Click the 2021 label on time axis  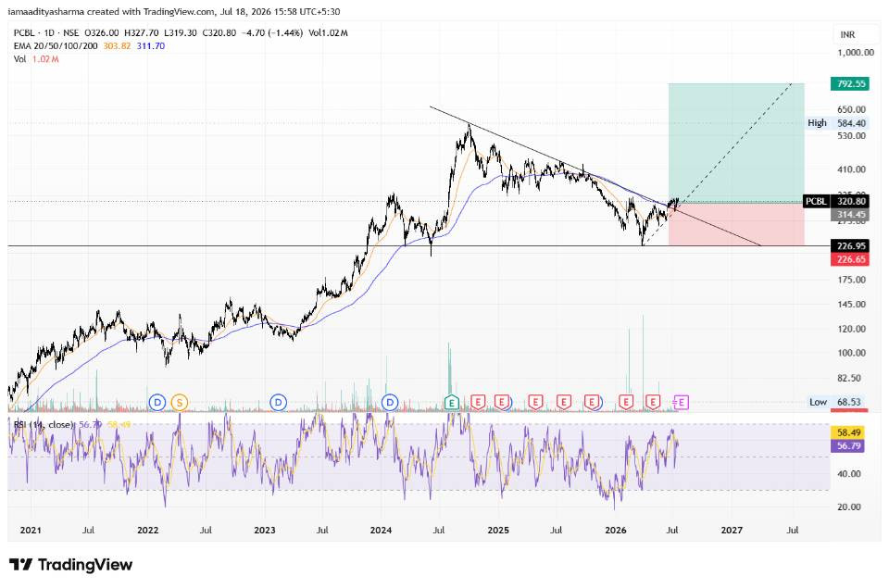31,531
